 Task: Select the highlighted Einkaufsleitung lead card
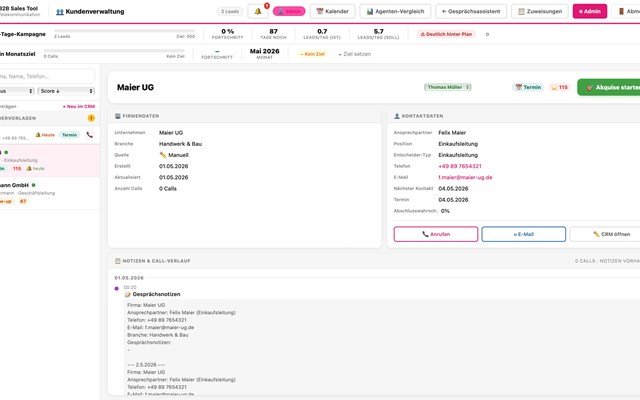tap(50, 161)
